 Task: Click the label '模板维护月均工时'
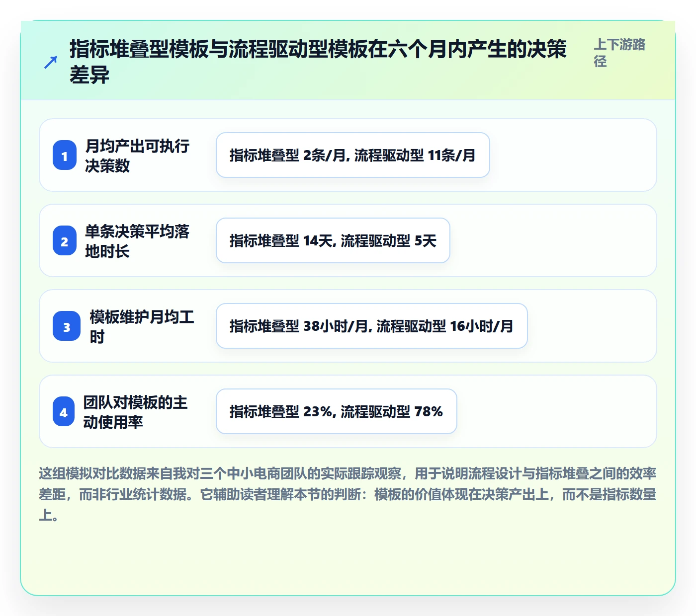point(142,326)
